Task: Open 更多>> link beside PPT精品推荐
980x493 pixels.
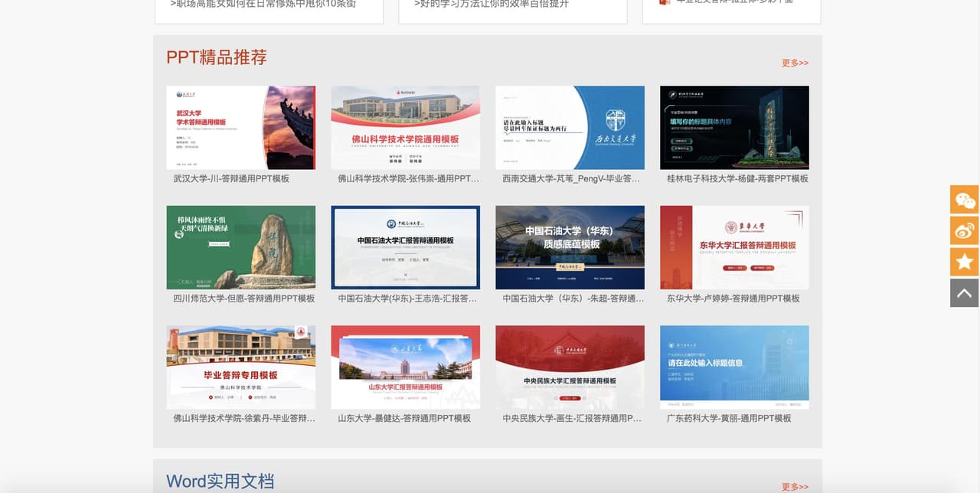Action: (795, 63)
